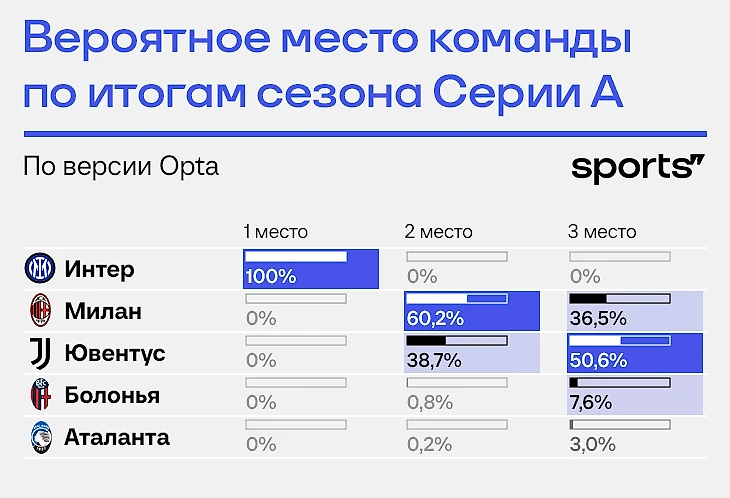Click the Inter club logo
This screenshot has height=498, width=730.
click(x=40, y=269)
